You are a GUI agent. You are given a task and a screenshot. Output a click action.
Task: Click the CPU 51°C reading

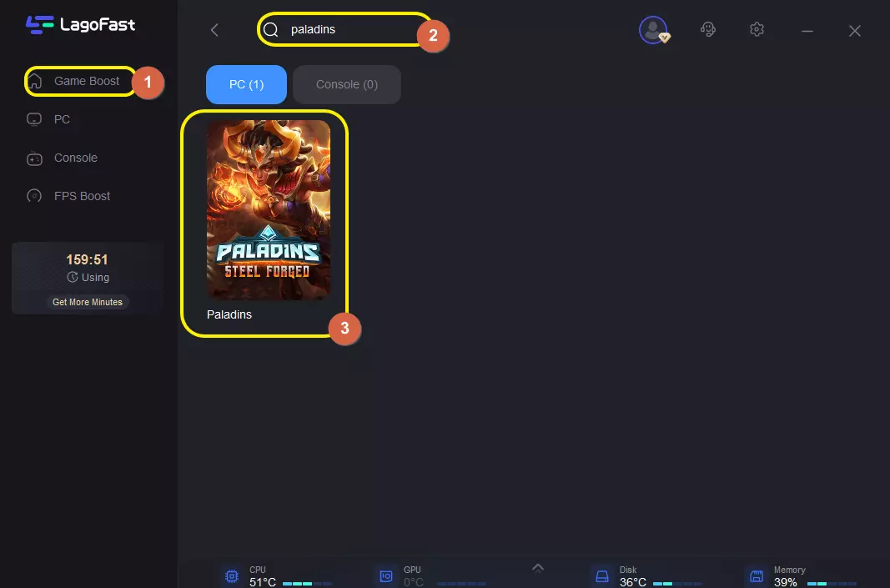(x=262, y=582)
